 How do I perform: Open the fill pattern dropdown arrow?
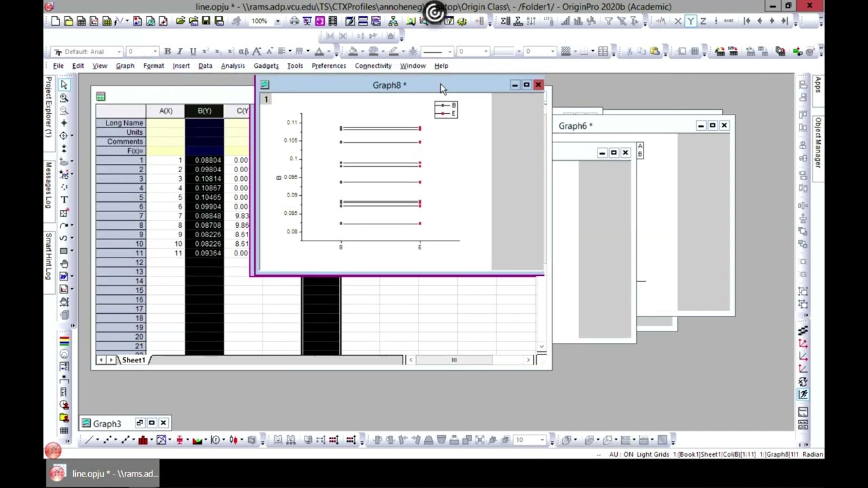(x=575, y=52)
